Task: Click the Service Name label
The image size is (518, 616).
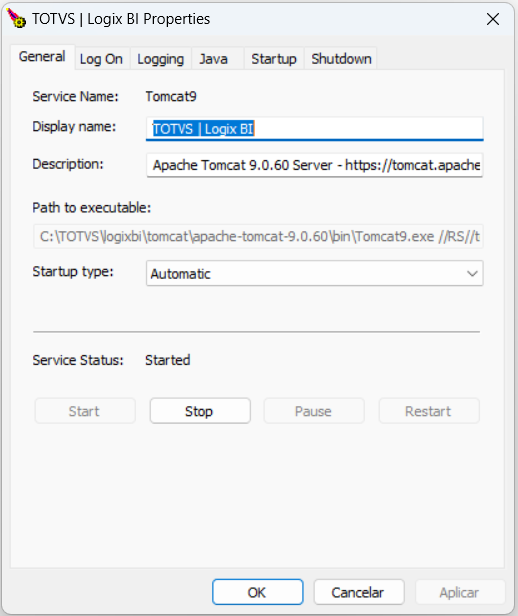Action: (75, 97)
